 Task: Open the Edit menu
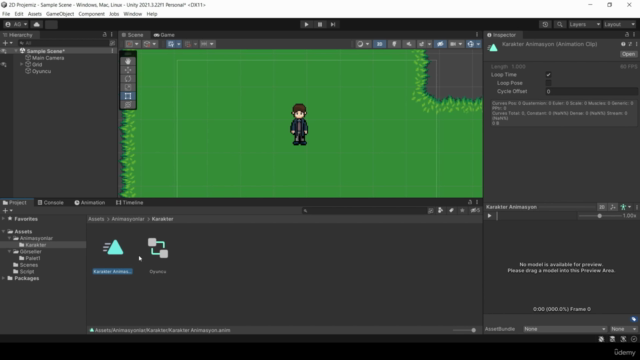coord(19,14)
